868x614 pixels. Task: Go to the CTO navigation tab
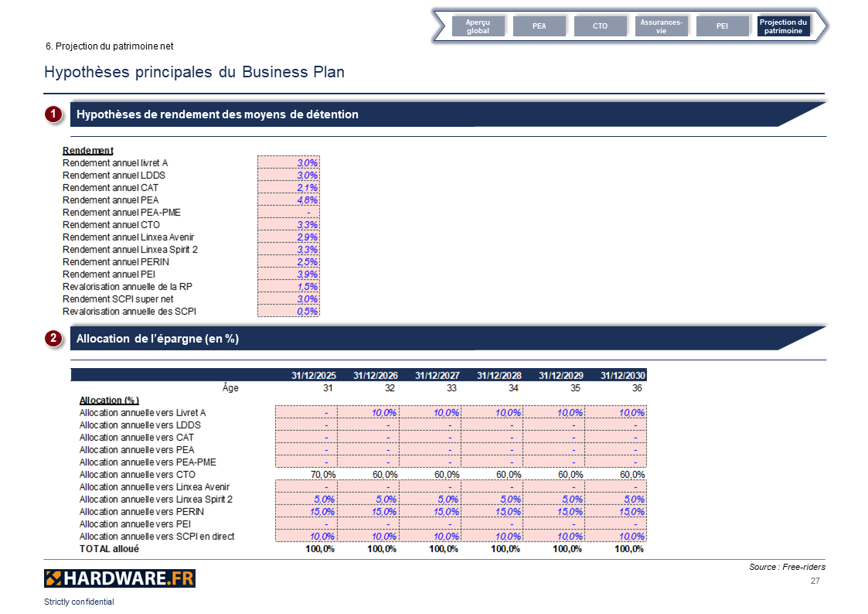tap(600, 26)
